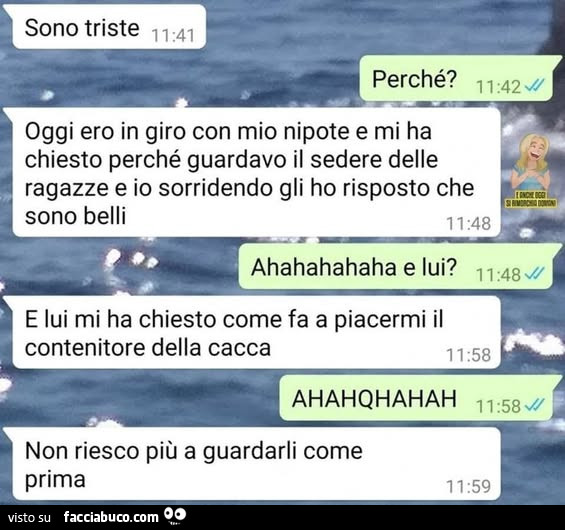Image resolution: width=565 pixels, height=530 pixels.
Task: Click the 11:59 timestamp on last message
Action: click(x=468, y=486)
